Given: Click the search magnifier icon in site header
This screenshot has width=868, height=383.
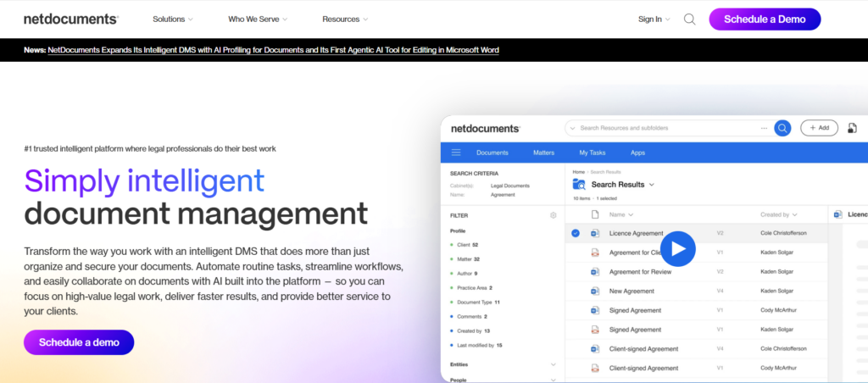Looking at the screenshot, I should tap(689, 19).
